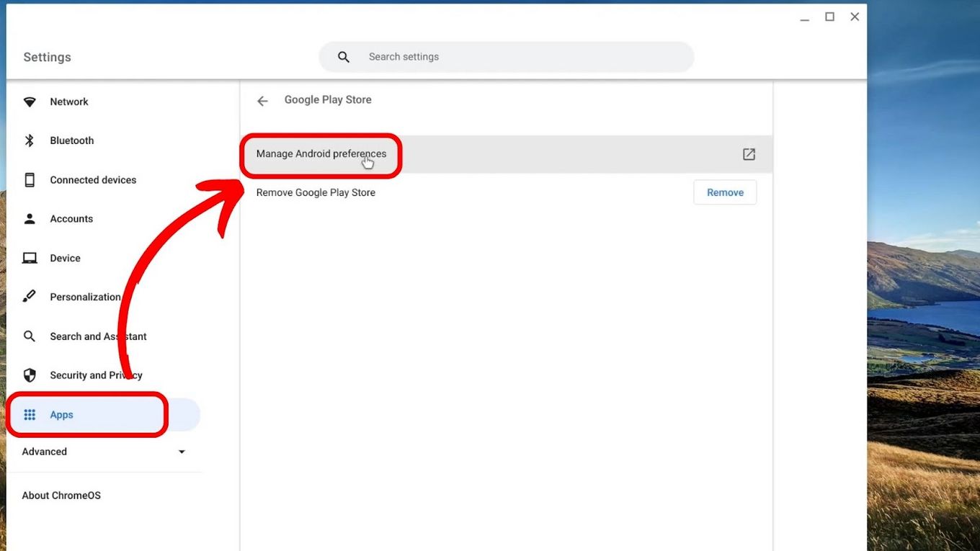Select Remove Google Play Store row
The width and height of the screenshot is (980, 551).
[316, 192]
